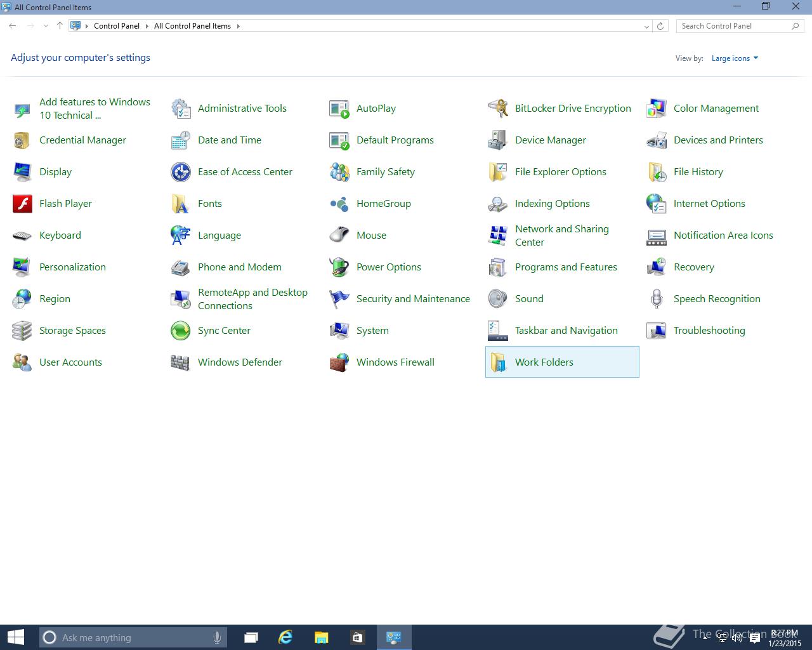Open the Keyboard icon
812x650 pixels.
click(22, 235)
